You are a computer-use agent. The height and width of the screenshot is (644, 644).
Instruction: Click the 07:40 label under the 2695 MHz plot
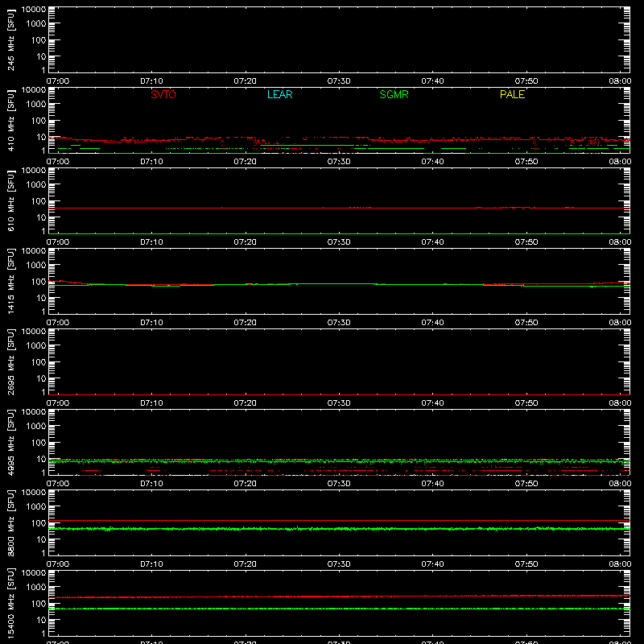pyautogui.click(x=432, y=403)
